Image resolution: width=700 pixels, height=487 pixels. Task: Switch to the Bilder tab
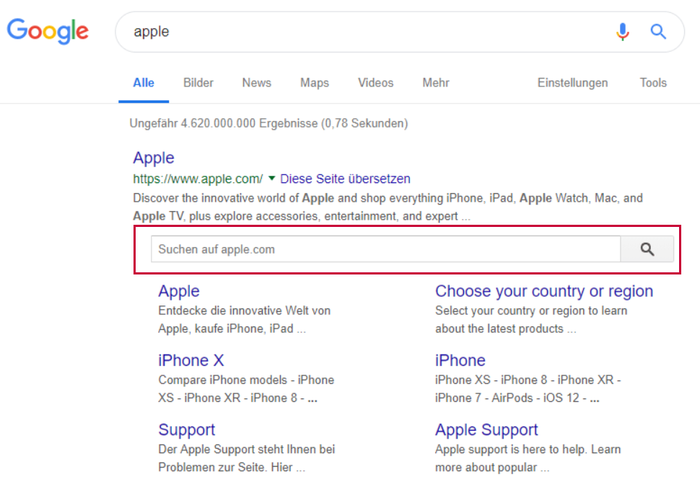click(x=198, y=83)
